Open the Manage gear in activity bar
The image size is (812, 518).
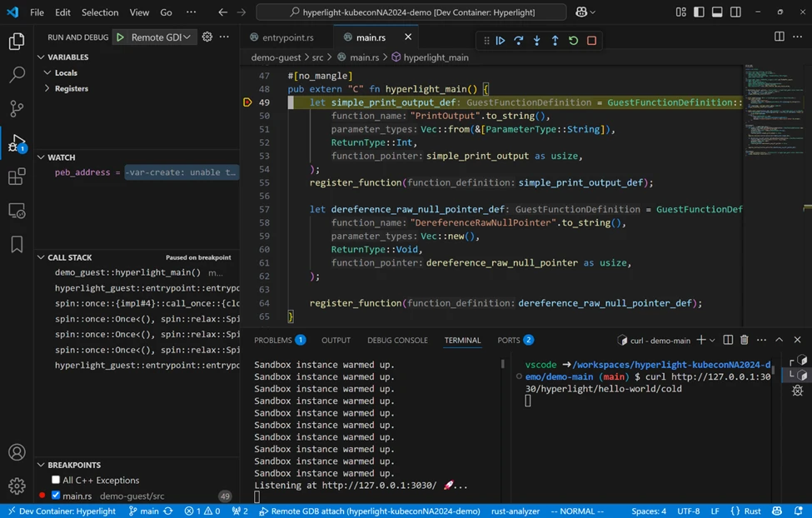pos(17,486)
